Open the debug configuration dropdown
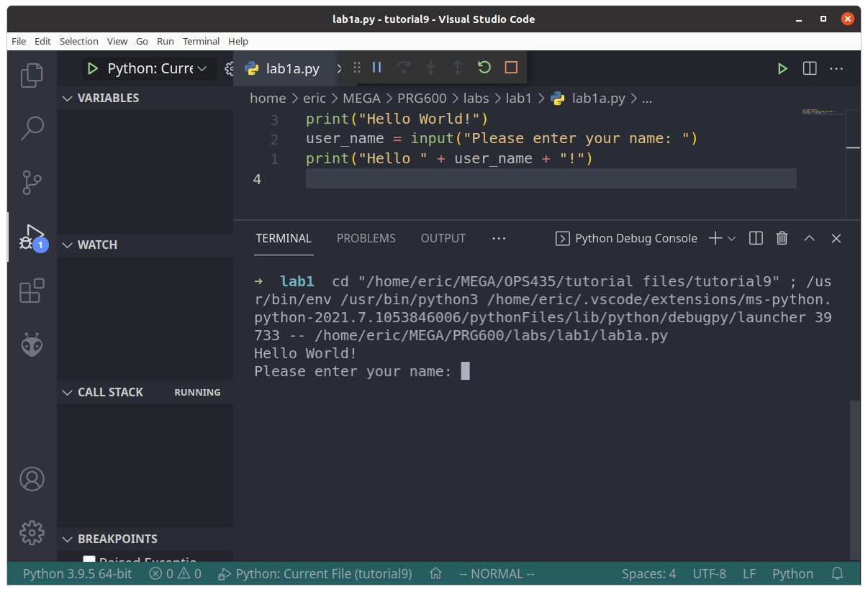This screenshot has height=592, width=868. [x=204, y=68]
